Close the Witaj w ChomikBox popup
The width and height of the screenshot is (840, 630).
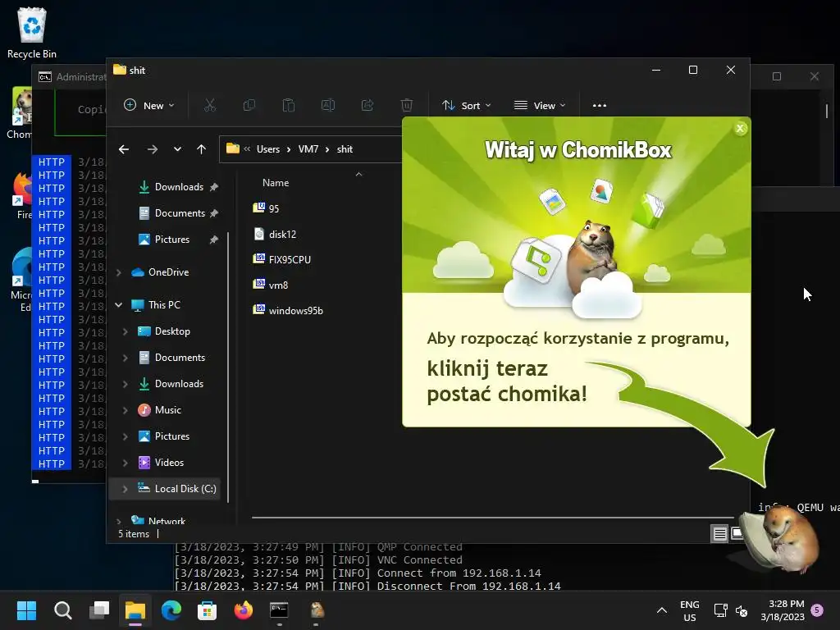(x=741, y=129)
